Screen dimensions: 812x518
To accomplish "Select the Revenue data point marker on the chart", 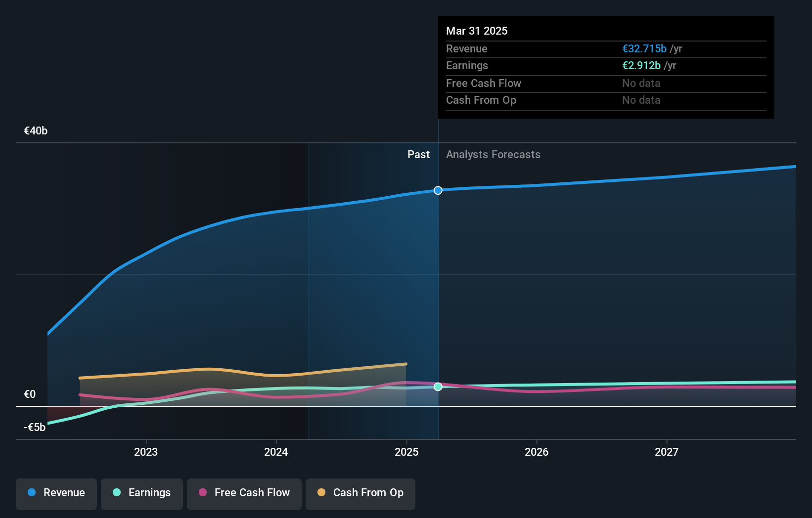I will pyautogui.click(x=438, y=190).
